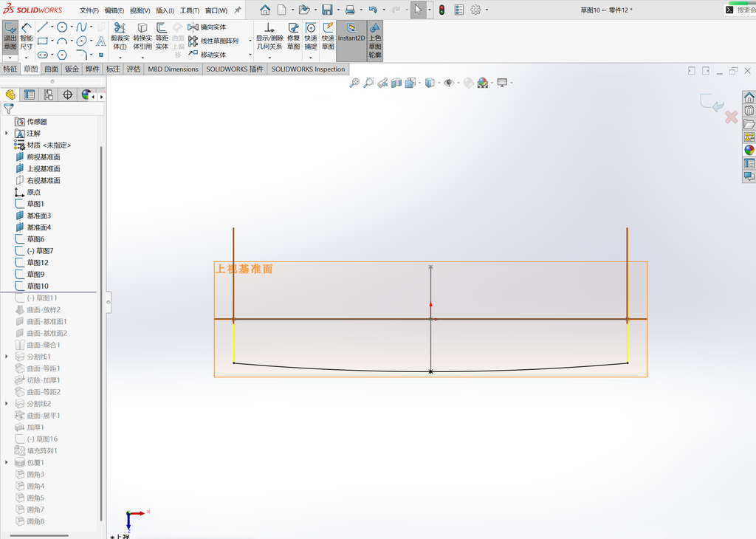Select the Arc sketch tool
The image size is (756, 539).
(62, 41)
